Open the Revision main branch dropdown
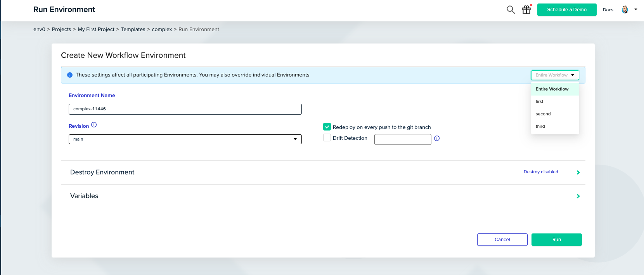Viewport: 644px width, 275px height. [x=185, y=139]
